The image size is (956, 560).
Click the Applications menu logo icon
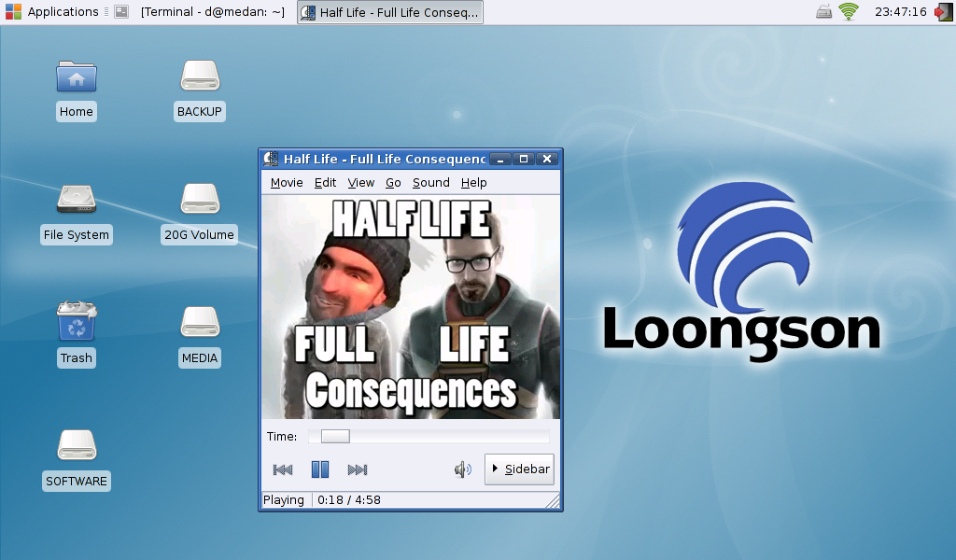13,11
